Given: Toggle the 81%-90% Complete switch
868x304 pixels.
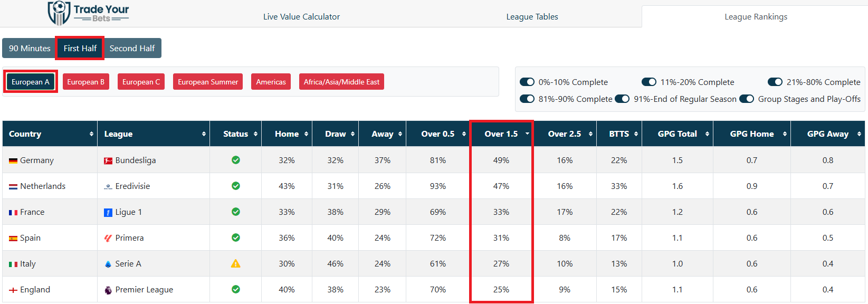Looking at the screenshot, I should point(527,99).
